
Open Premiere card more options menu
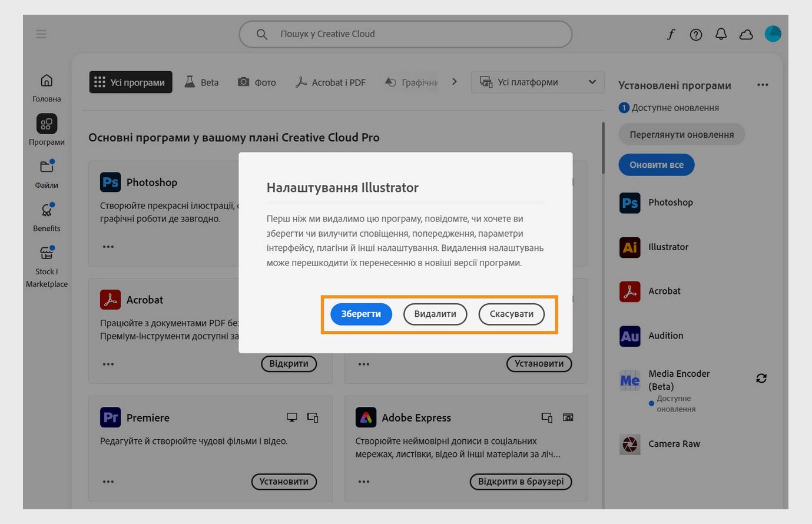[108, 482]
